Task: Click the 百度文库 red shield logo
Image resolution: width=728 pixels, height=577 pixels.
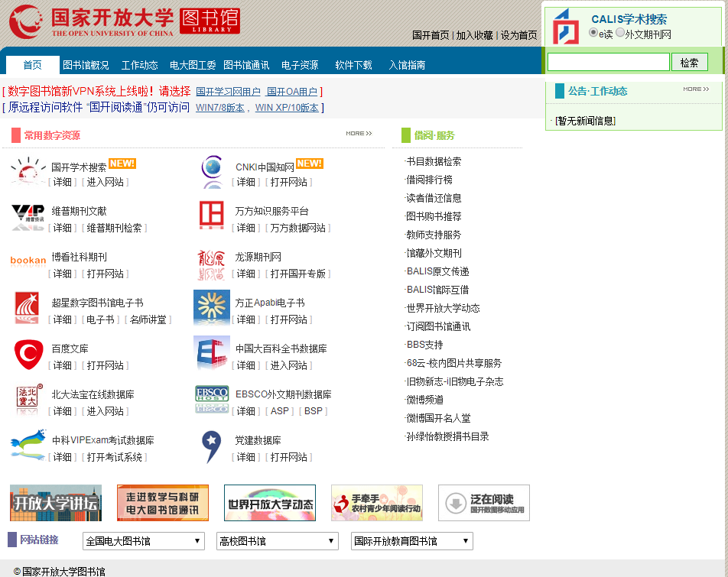Action: 28,355
